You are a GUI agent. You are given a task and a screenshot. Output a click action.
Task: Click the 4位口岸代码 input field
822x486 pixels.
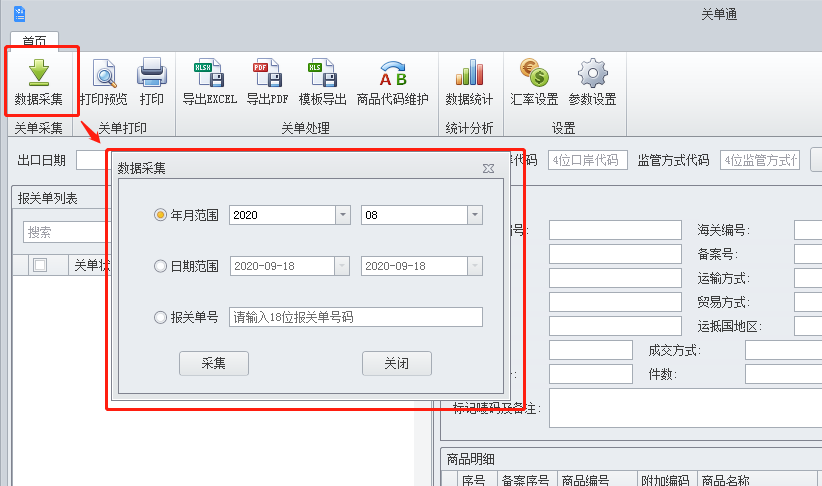[588, 160]
